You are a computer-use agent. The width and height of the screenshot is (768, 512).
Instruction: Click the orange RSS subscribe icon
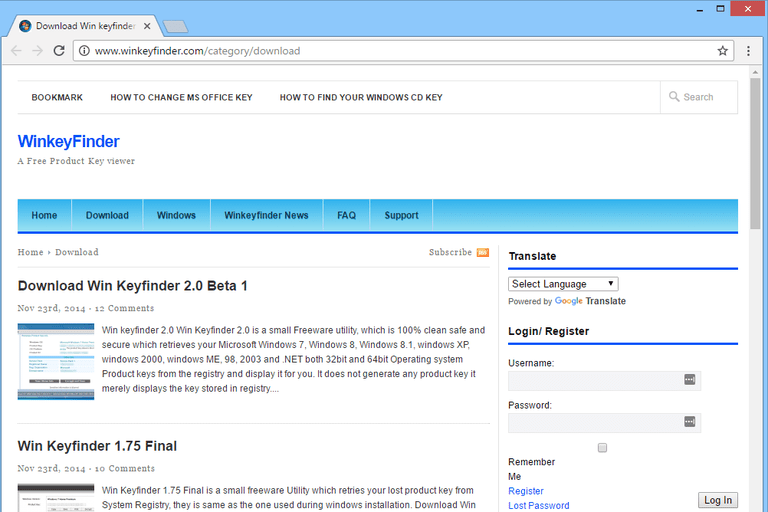click(x=483, y=252)
